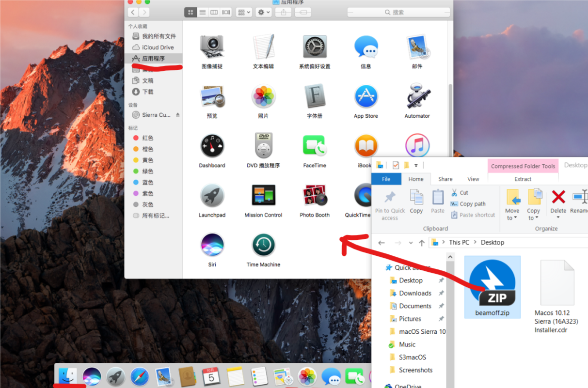Select the iTunes app icon in Finder window
This screenshot has width=588, height=388.
click(x=417, y=145)
